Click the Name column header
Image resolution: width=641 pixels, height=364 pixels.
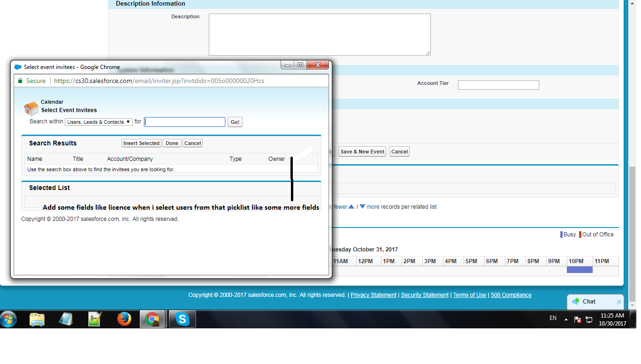click(35, 159)
